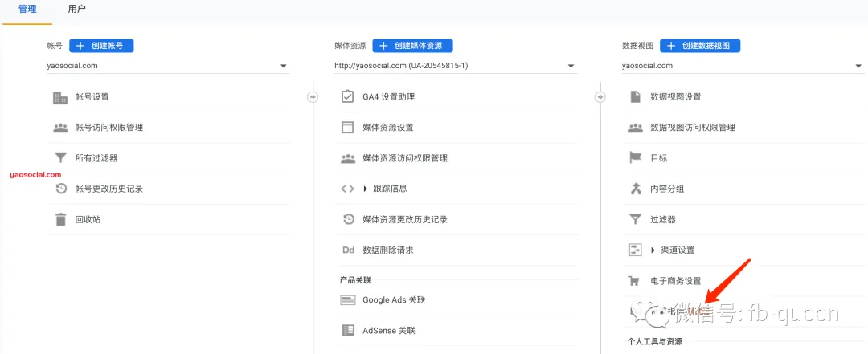Click the people icon beside 媒体资源访问权限管理
The width and height of the screenshot is (868, 354).
[347, 158]
